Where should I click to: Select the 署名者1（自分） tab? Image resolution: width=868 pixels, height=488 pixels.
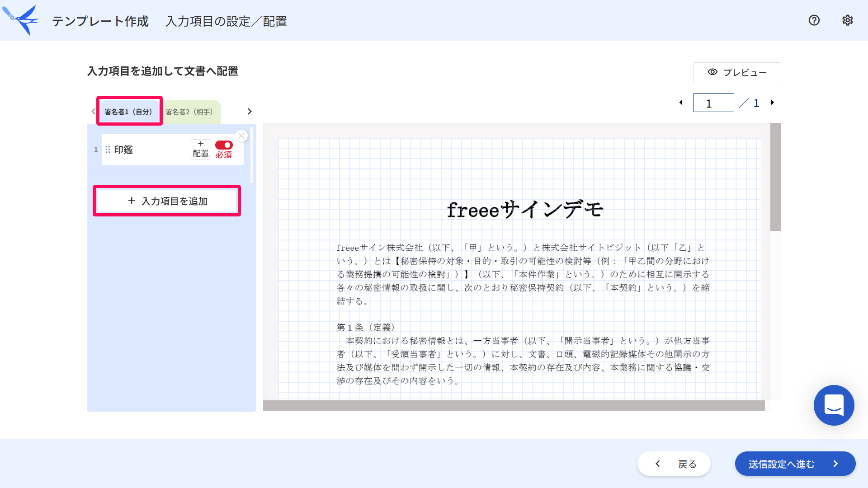coord(128,112)
